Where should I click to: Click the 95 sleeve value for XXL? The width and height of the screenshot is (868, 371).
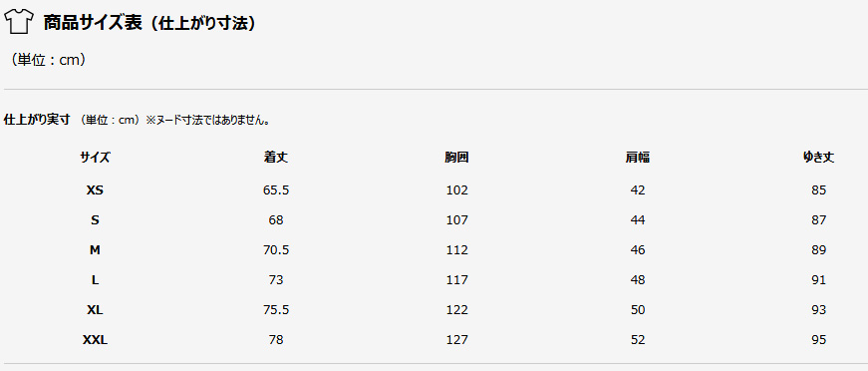coord(818,340)
